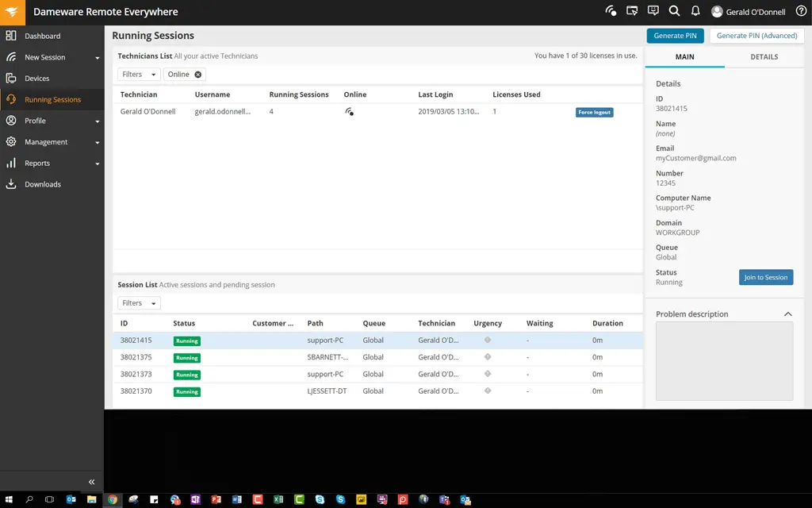Screen dimensions: 812x508
Task: Switch to the DETAILS tab
Action: point(764,57)
